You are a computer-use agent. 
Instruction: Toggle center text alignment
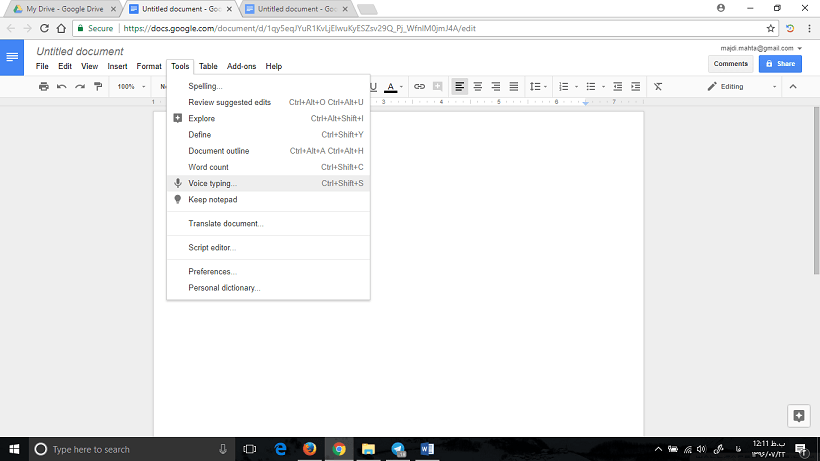tap(477, 87)
